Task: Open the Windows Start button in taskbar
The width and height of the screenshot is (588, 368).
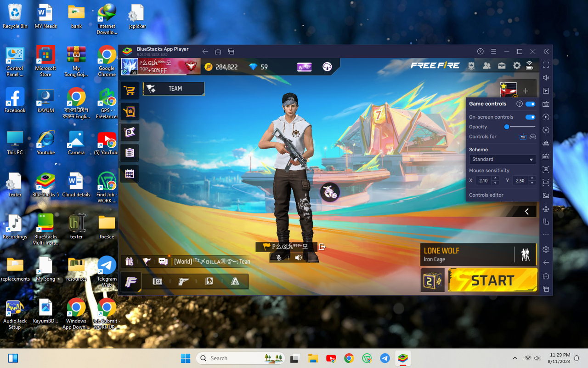Action: pos(186,358)
